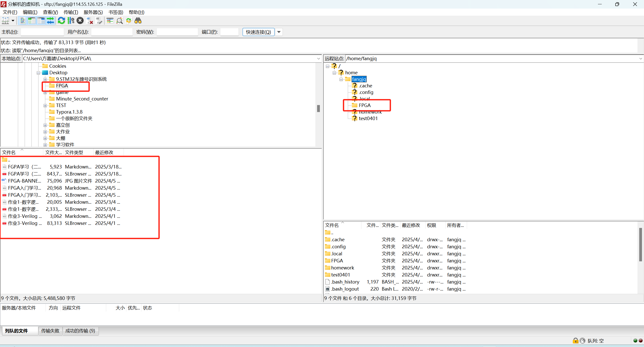Toggle the transfer queue display

(50, 21)
